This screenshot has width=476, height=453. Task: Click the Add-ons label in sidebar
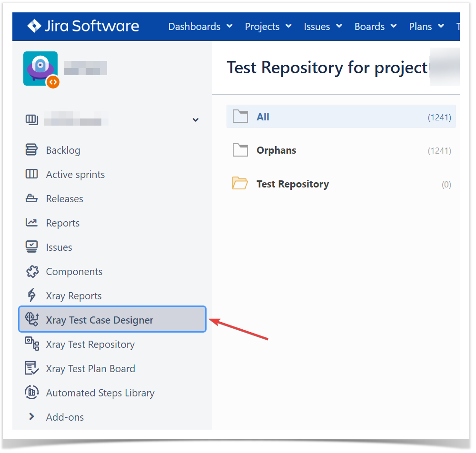[65, 417]
